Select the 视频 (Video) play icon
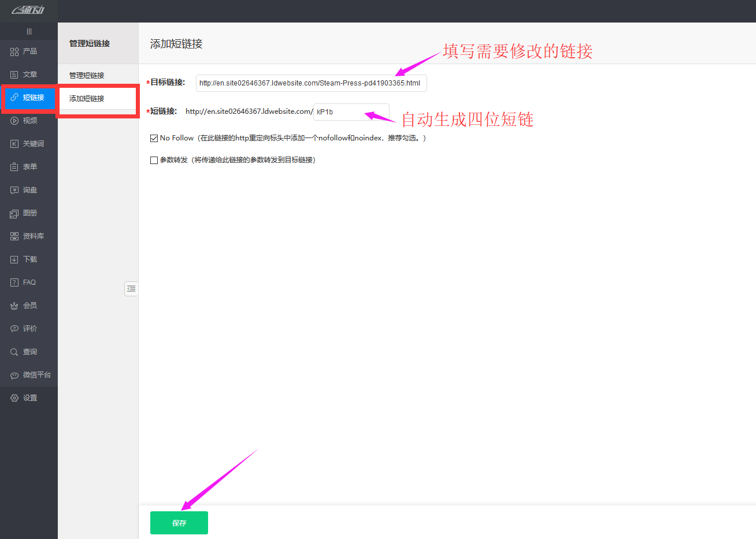Viewport: 756px width, 539px height. (x=14, y=121)
